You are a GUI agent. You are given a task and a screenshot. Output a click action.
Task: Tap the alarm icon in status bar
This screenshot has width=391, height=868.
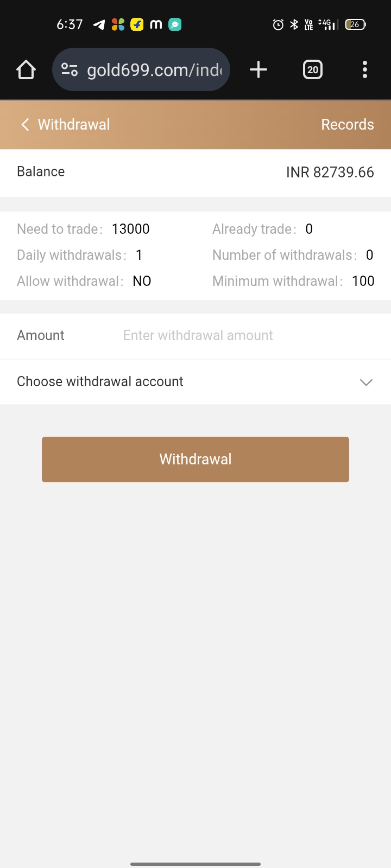coord(278,24)
